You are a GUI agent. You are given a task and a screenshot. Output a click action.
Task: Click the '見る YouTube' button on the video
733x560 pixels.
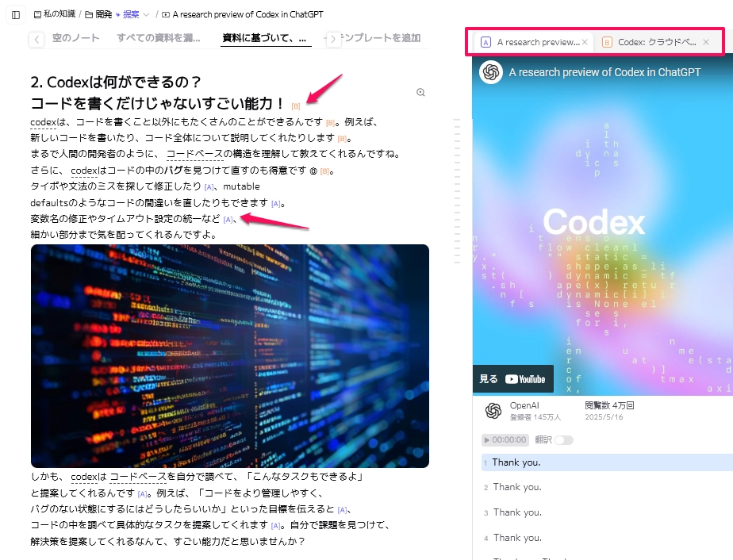pos(512,379)
